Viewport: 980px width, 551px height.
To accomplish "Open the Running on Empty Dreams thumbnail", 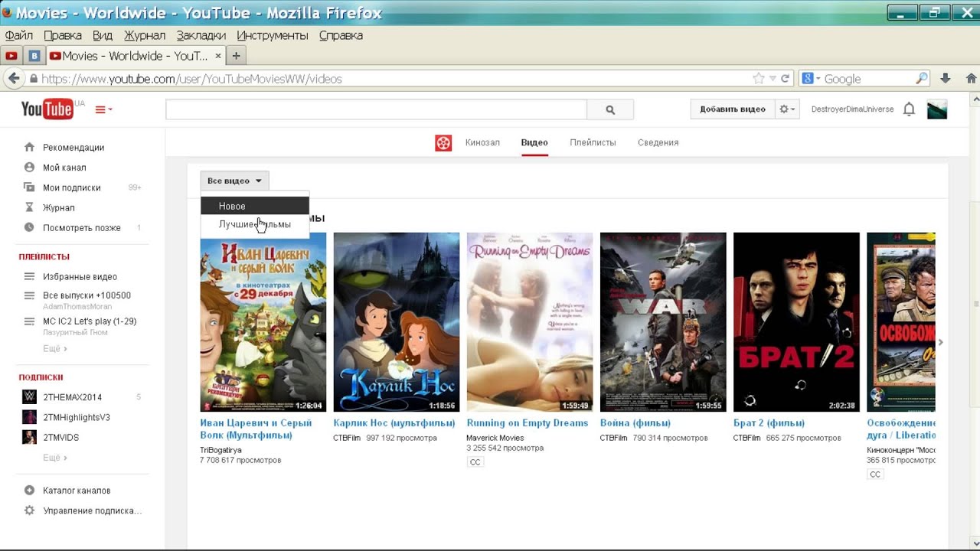I will point(530,322).
